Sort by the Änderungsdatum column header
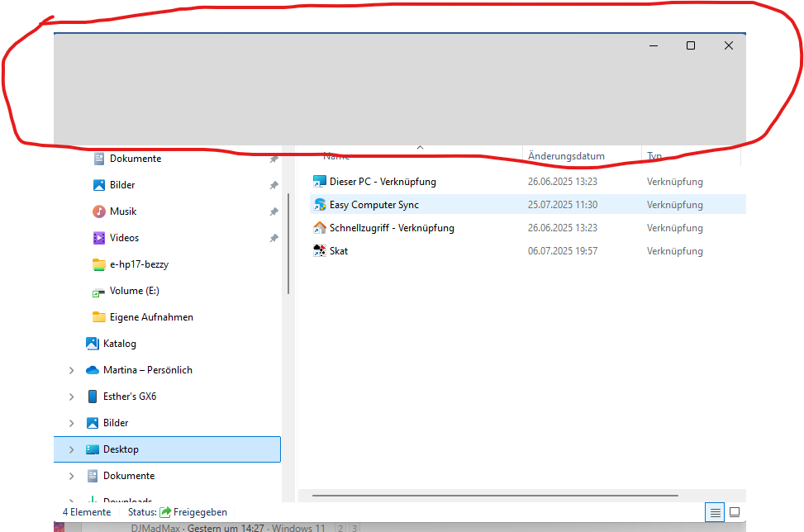Image resolution: width=804 pixels, height=532 pixels. [566, 155]
